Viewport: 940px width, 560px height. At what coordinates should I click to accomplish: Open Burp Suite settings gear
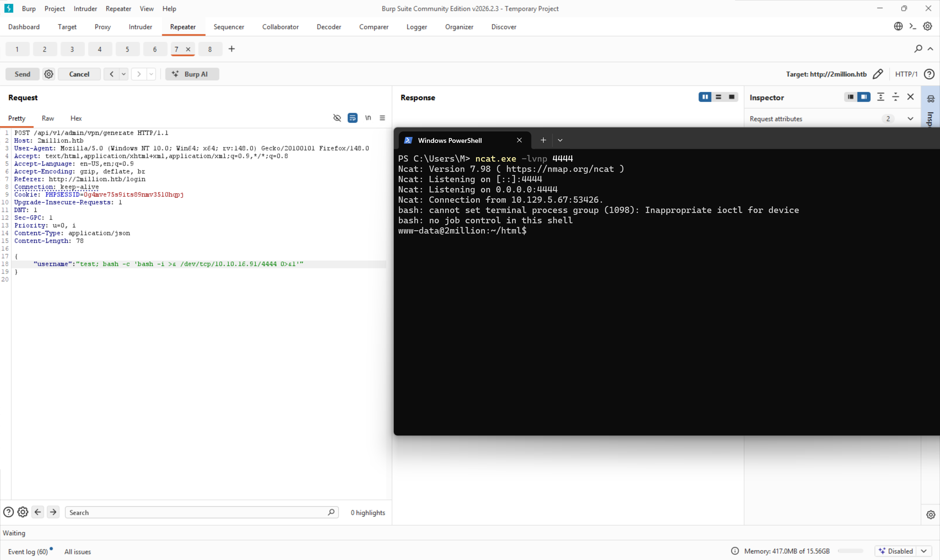928,26
